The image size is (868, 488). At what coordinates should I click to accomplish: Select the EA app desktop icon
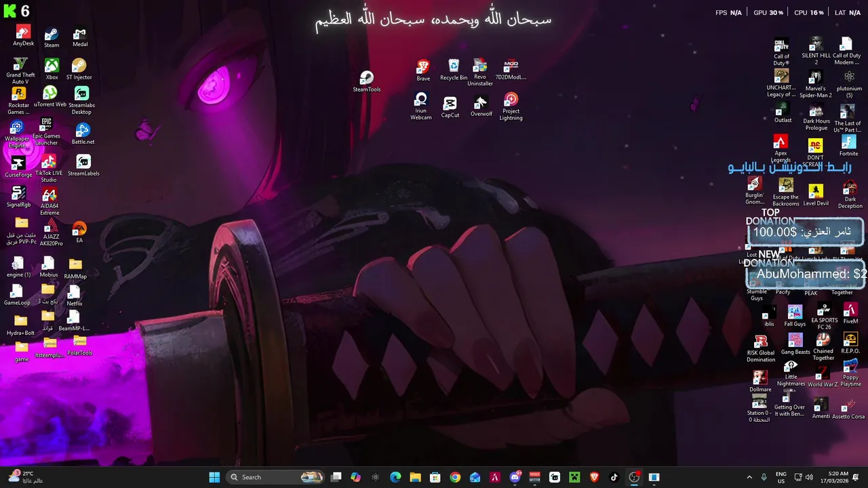(79, 232)
